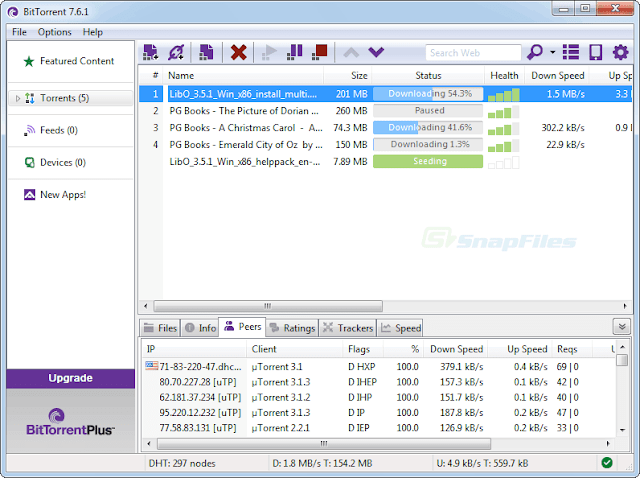Click DHT: 297 nodes status text
Viewport: 640px width, 478px height.
point(182,464)
